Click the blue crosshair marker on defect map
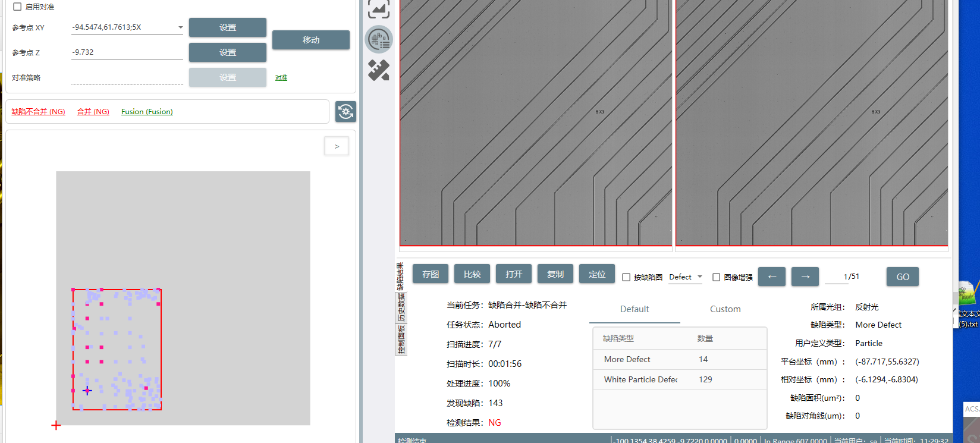The width and height of the screenshot is (980, 443). pos(87,391)
